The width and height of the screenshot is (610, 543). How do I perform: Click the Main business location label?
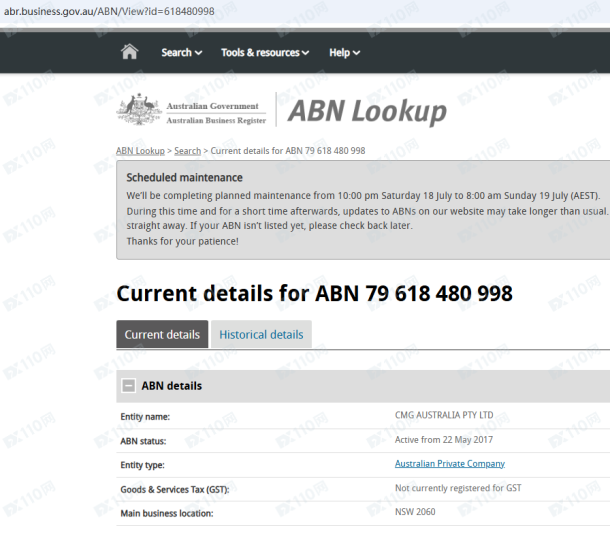tap(167, 513)
